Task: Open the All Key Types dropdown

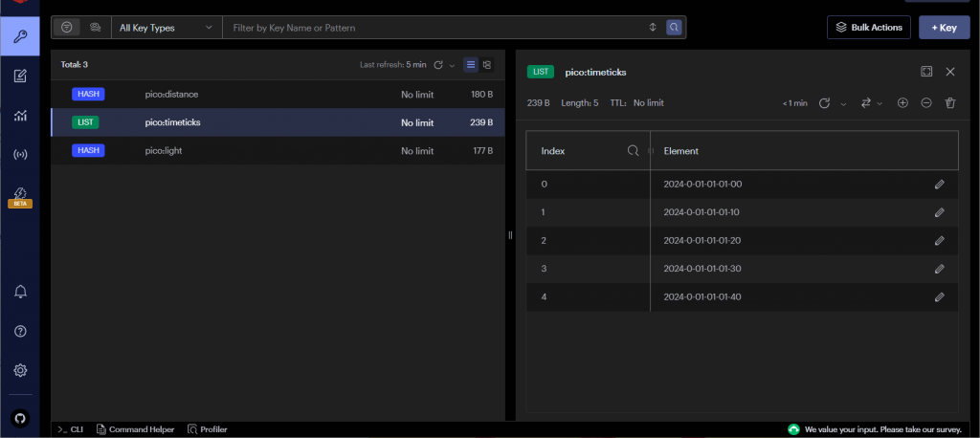Action: (x=167, y=28)
